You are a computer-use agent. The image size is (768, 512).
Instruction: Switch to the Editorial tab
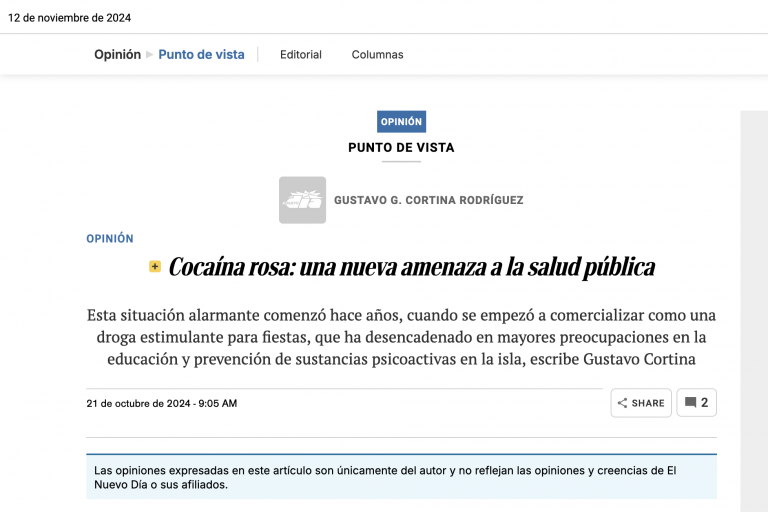coord(300,55)
